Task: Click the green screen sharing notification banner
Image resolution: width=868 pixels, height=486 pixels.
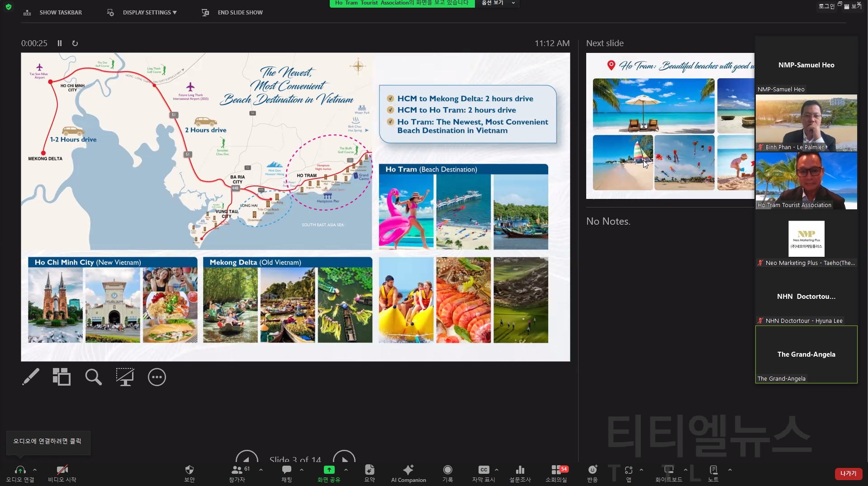Action: [402, 3]
